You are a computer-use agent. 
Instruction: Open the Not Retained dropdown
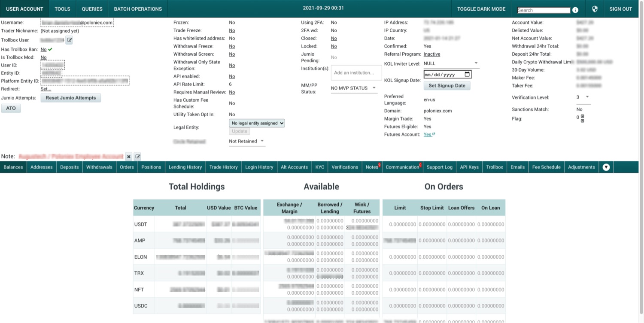(x=247, y=141)
